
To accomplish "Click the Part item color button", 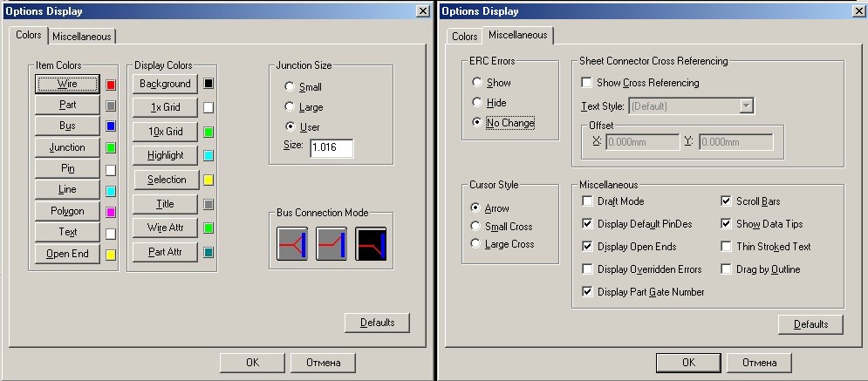I will [67, 105].
